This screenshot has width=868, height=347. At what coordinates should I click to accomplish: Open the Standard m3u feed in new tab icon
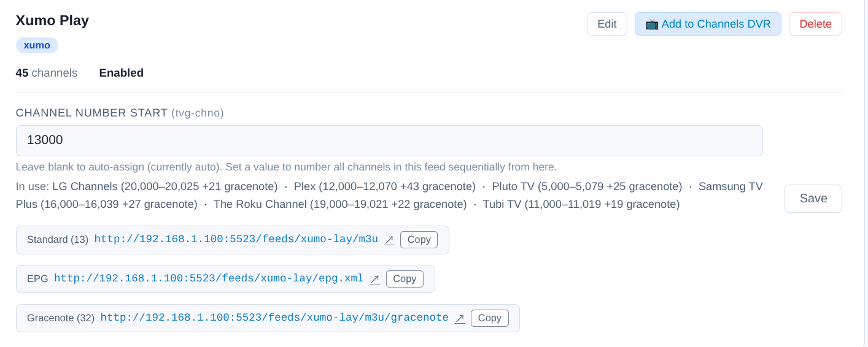pos(389,240)
